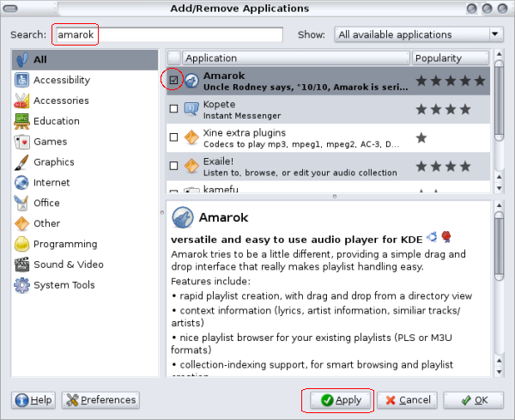The image size is (515, 420).
Task: Select the Education category
Action: point(85,121)
